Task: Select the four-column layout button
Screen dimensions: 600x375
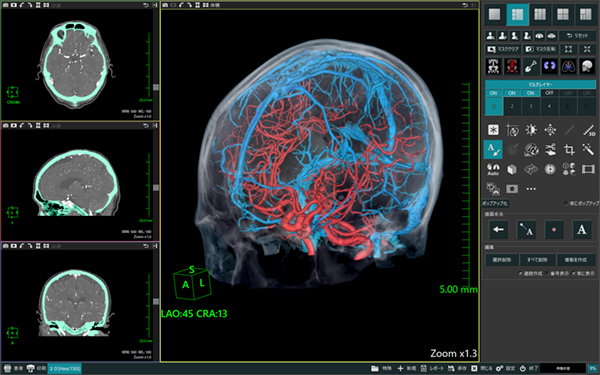Action: 540,14
